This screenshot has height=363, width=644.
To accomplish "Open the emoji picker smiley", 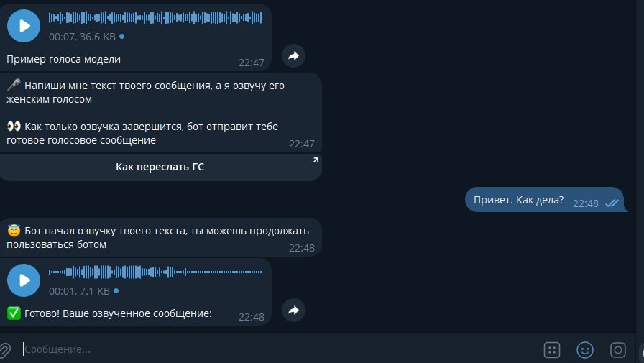I will pyautogui.click(x=585, y=350).
